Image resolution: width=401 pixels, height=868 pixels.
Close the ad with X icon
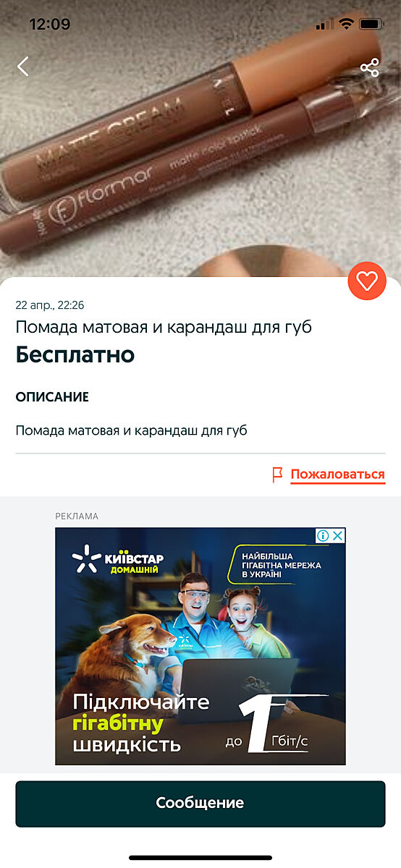pyautogui.click(x=338, y=535)
